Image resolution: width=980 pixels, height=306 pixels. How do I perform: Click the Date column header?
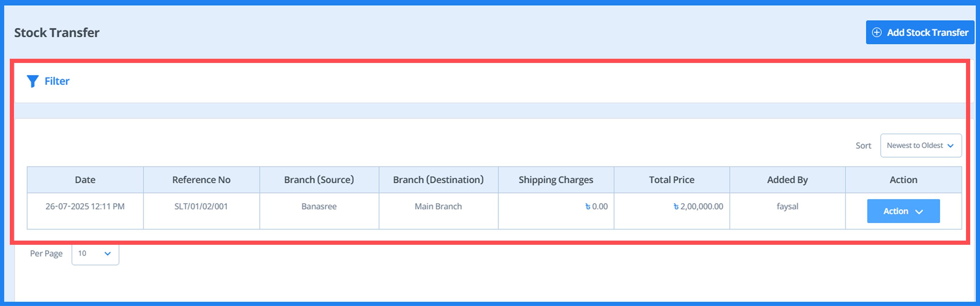(x=85, y=180)
